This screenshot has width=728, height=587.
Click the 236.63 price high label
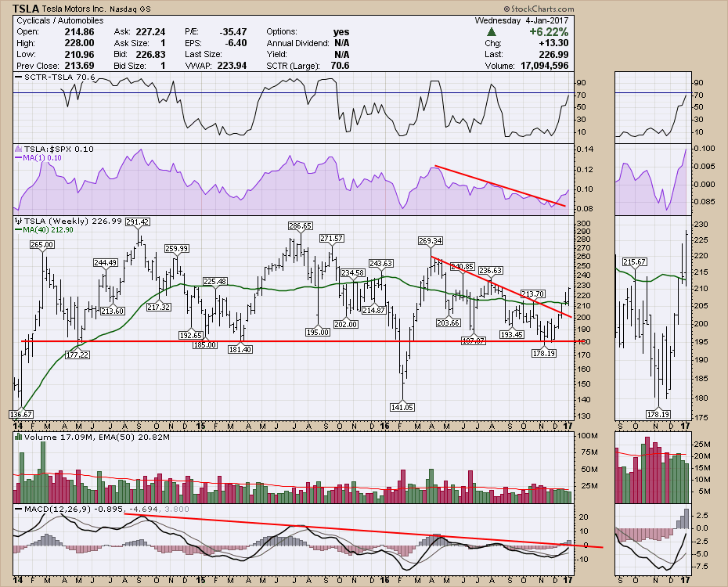pyautogui.click(x=490, y=270)
